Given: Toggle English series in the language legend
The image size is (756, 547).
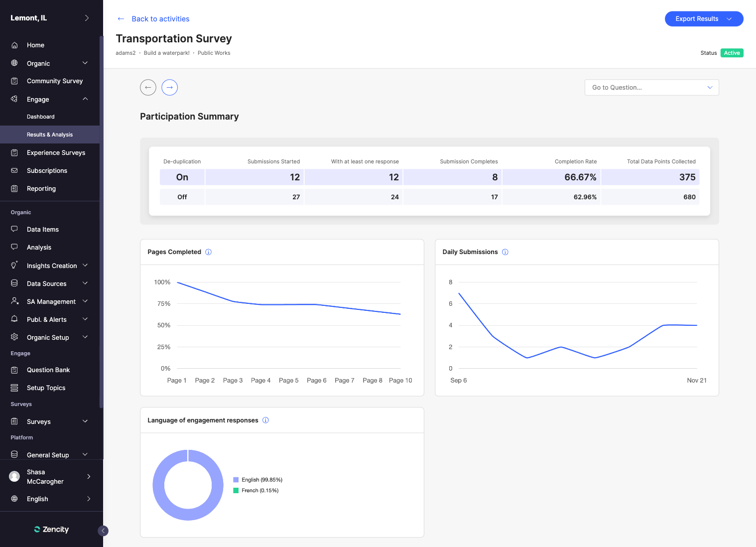Looking at the screenshot, I should click(257, 480).
